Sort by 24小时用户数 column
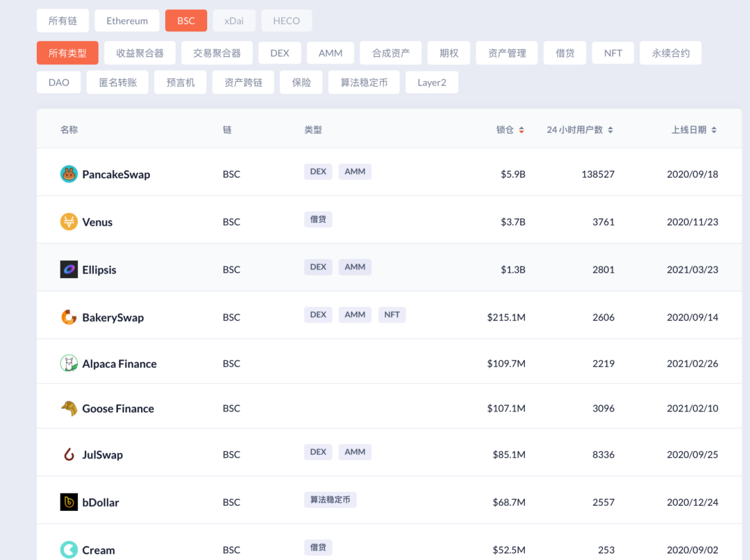This screenshot has width=750, height=560. coord(580,129)
